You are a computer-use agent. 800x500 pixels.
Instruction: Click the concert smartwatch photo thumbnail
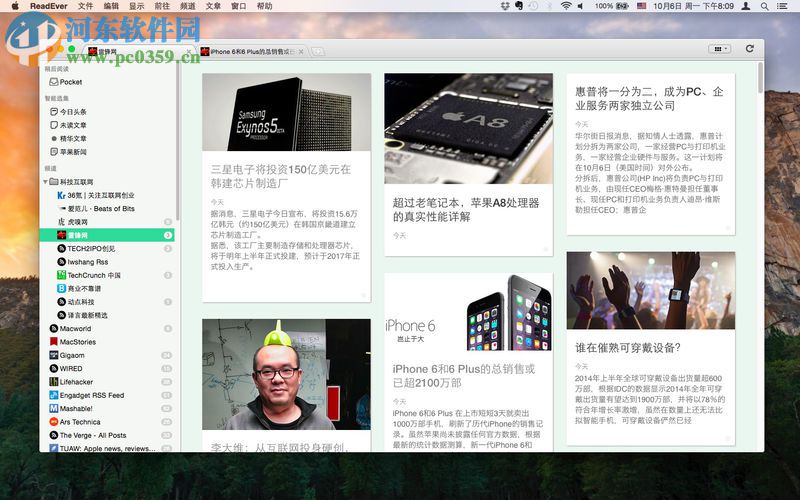click(651, 290)
